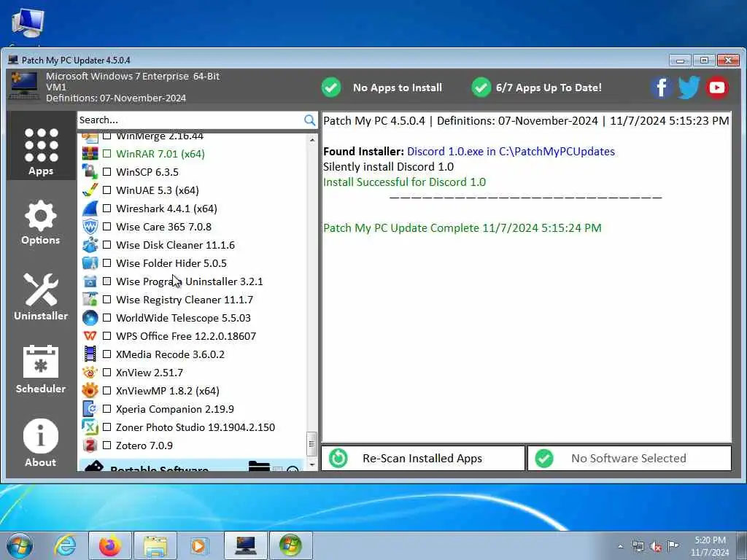Viewport: 747px width, 560px height.
Task: Select the WorldWide Telescope 5.5.03 entry
Action: [183, 318]
